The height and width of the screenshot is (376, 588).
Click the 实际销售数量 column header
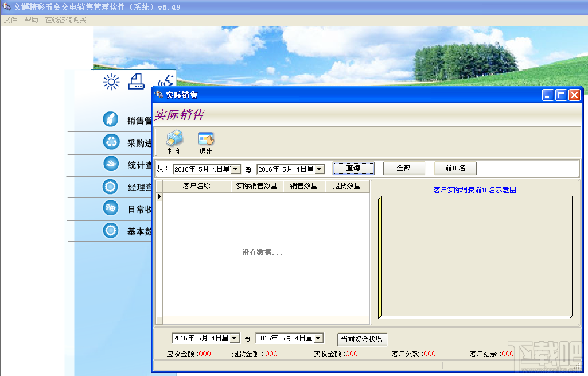point(257,186)
